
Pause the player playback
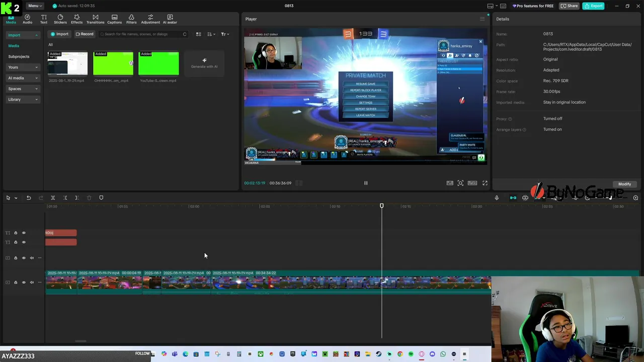366,183
